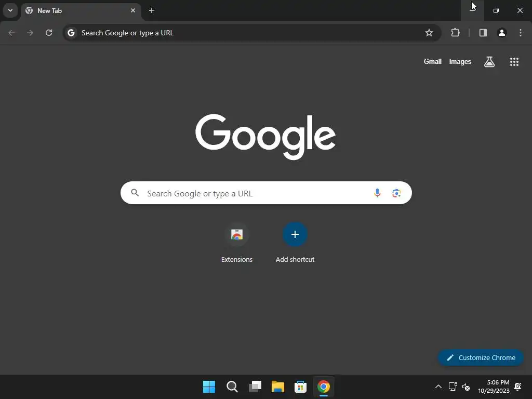Select the New Tab tab
532x399 pixels.
(81, 11)
